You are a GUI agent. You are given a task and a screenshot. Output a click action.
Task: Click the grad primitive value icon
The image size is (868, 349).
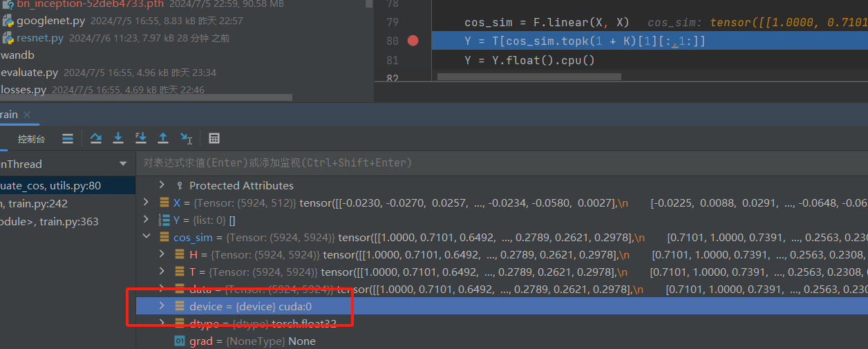180,341
